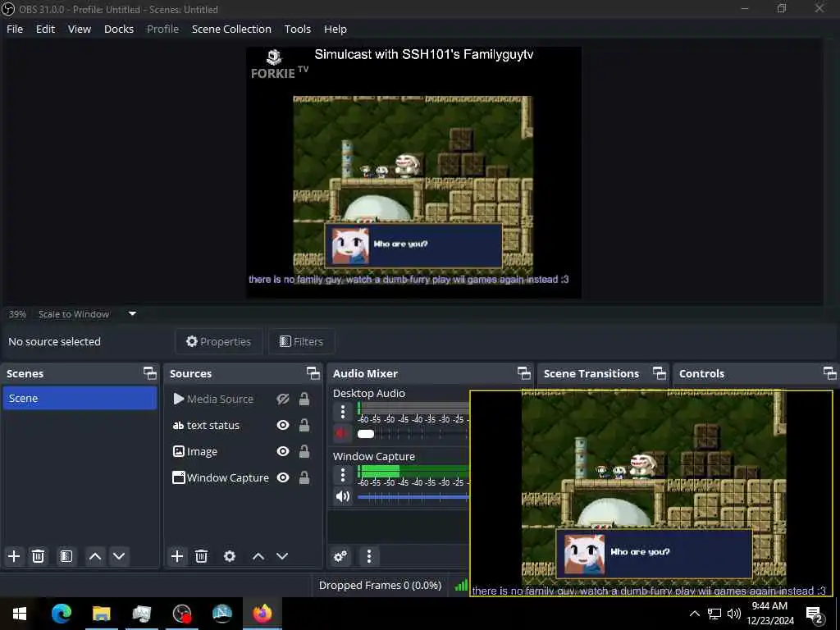840x630 pixels.
Task: Lock the Image source
Action: coord(304,452)
